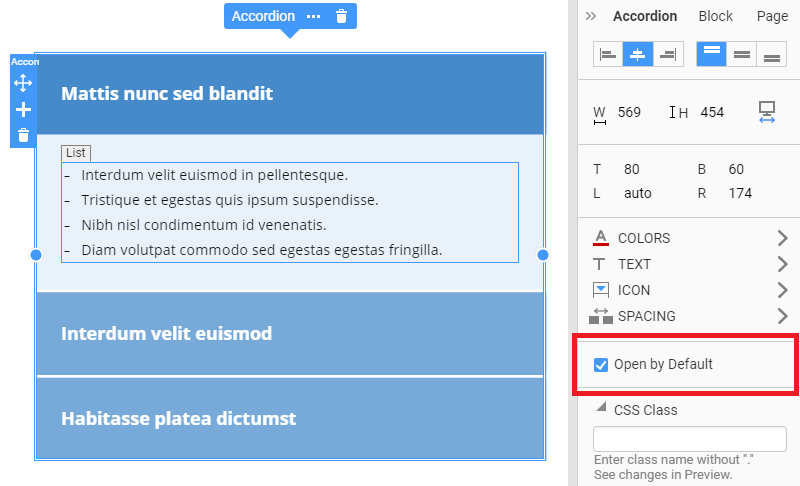Open the Habitasse platea dictumst accordion header
This screenshot has width=800, height=486.
click(290, 418)
